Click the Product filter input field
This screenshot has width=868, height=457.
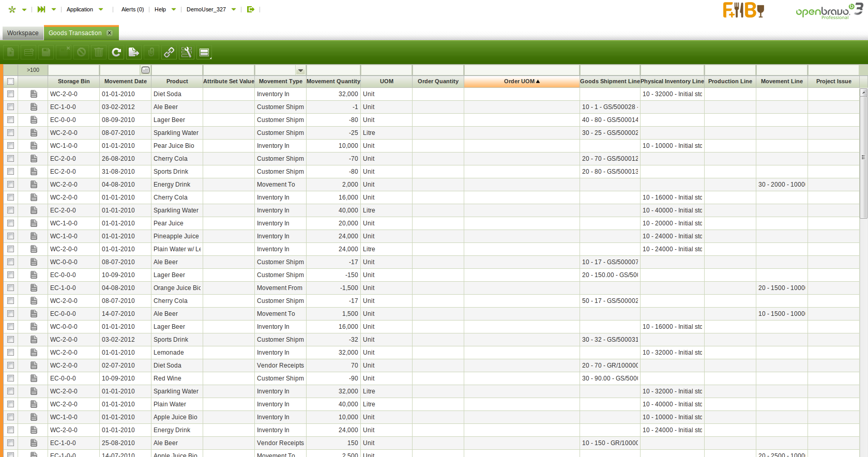pyautogui.click(x=177, y=70)
